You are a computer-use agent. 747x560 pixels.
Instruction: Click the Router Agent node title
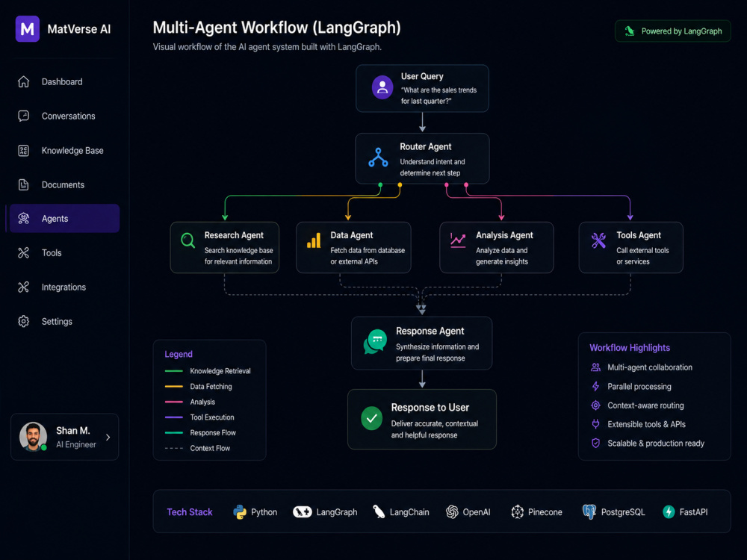pyautogui.click(x=426, y=146)
